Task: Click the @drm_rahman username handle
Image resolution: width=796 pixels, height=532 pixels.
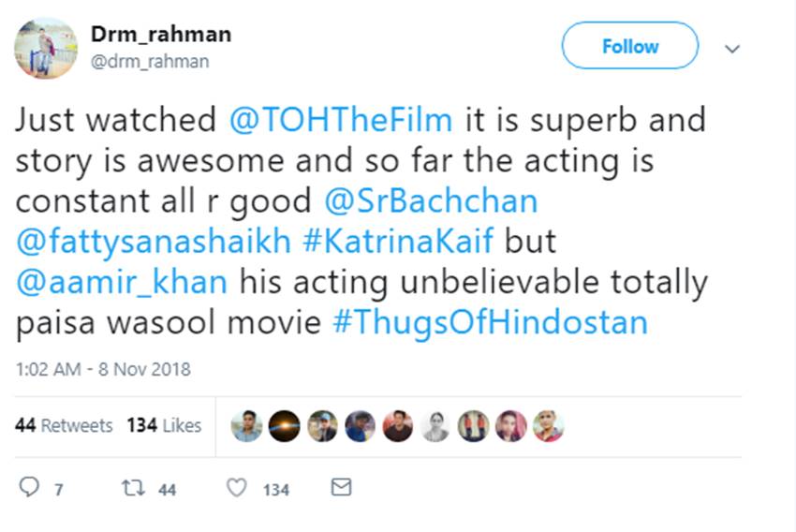Action: click(149, 62)
